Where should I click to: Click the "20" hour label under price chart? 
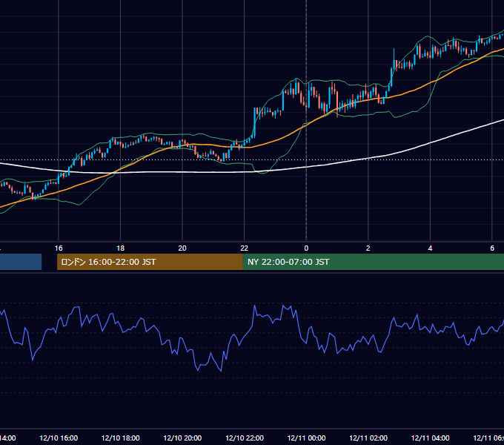pos(182,248)
